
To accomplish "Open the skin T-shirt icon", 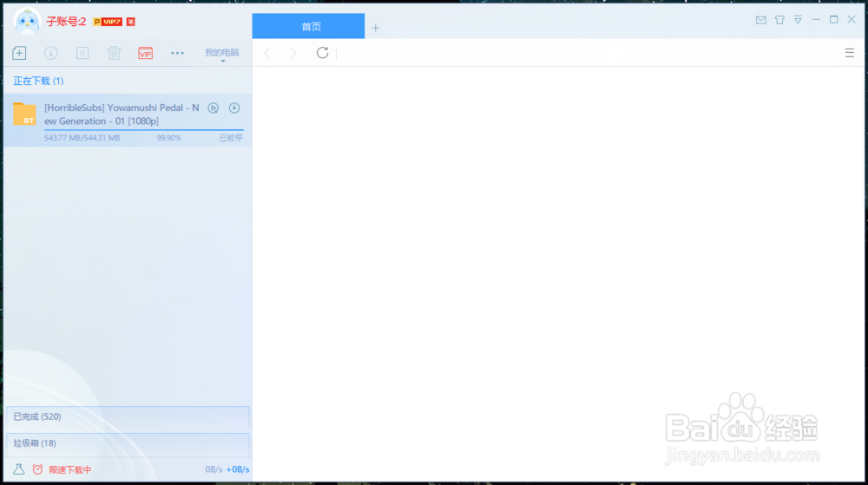I will [x=779, y=20].
